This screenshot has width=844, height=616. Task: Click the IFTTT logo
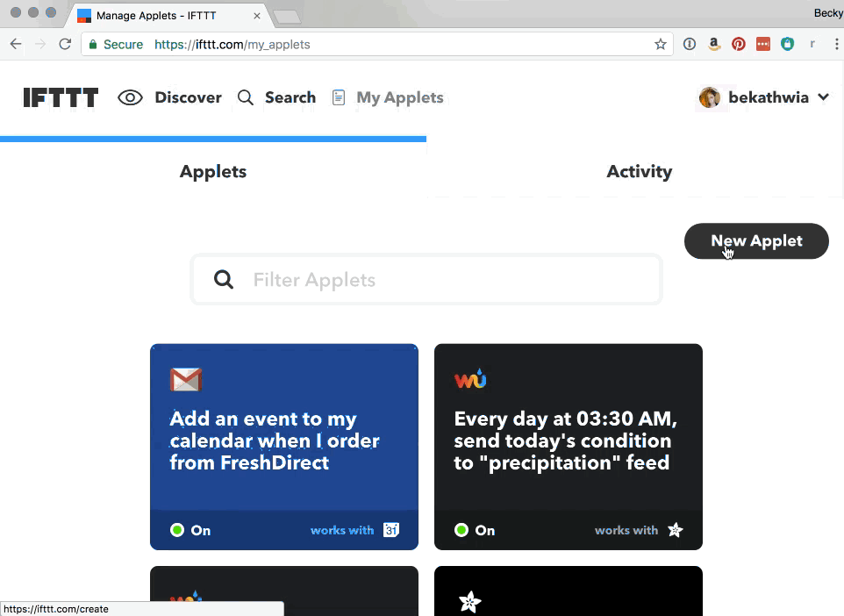coord(61,97)
